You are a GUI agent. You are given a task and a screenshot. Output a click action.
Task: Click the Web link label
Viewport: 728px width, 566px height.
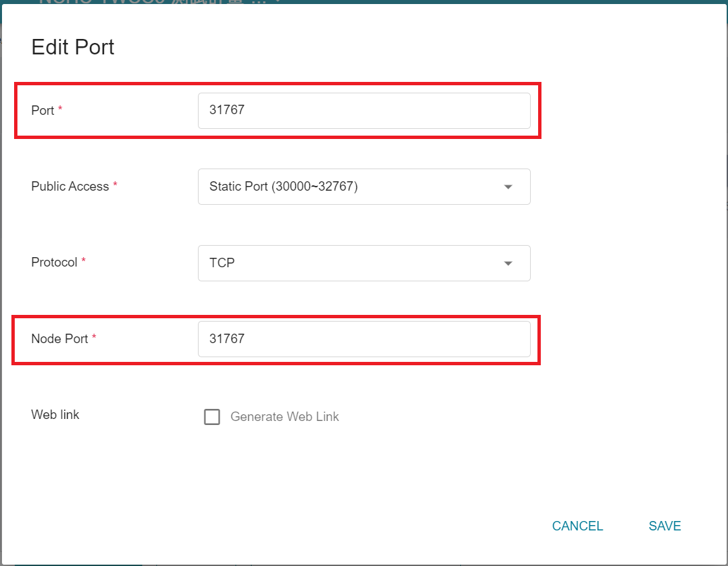click(55, 414)
